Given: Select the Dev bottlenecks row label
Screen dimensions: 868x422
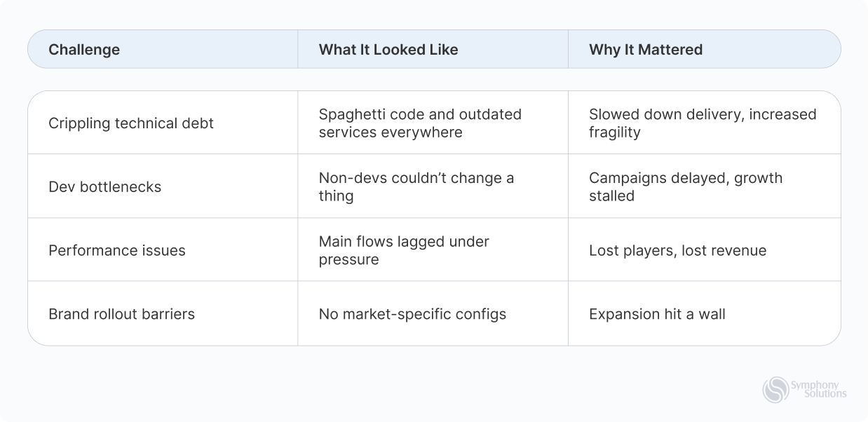Looking at the screenshot, I should click(105, 187).
